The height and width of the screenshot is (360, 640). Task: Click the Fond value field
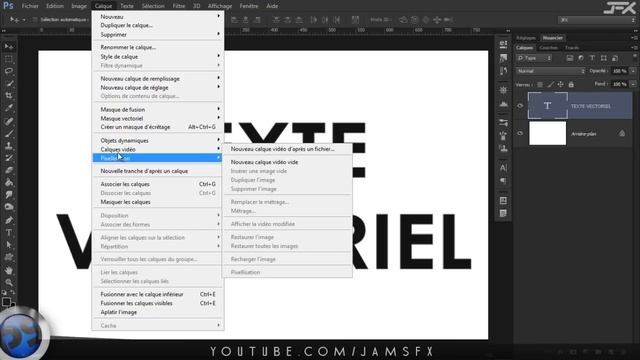[620, 84]
